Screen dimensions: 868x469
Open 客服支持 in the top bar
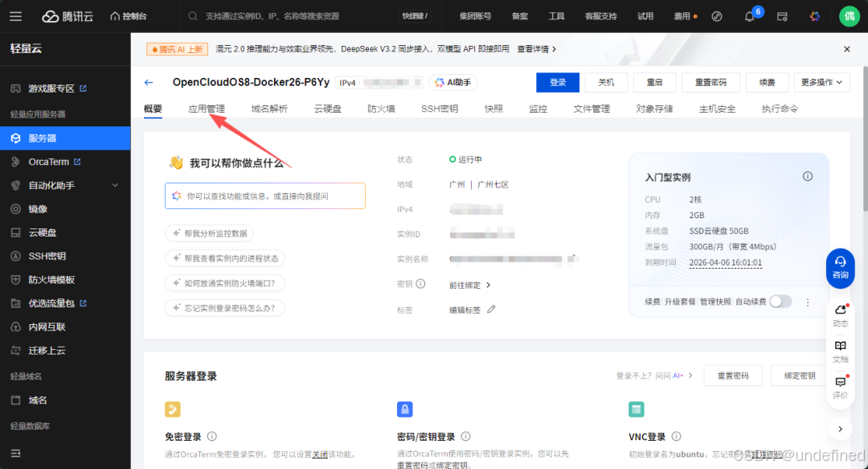tap(600, 16)
